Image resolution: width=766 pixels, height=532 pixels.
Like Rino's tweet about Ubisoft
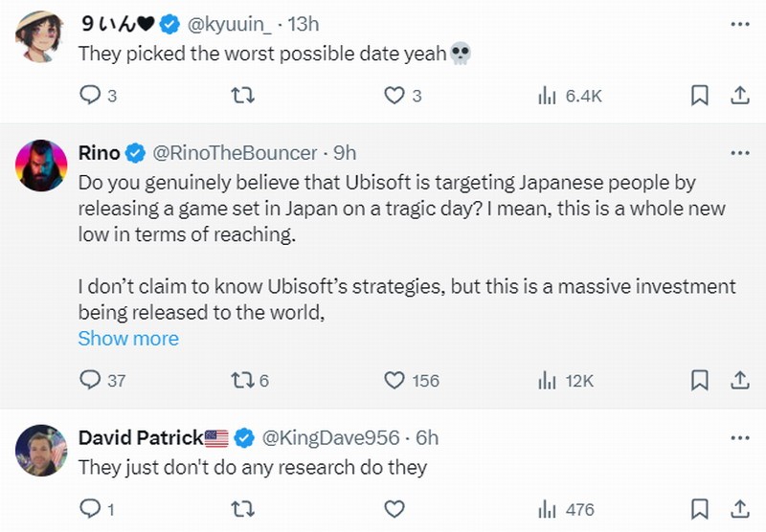pos(394,380)
